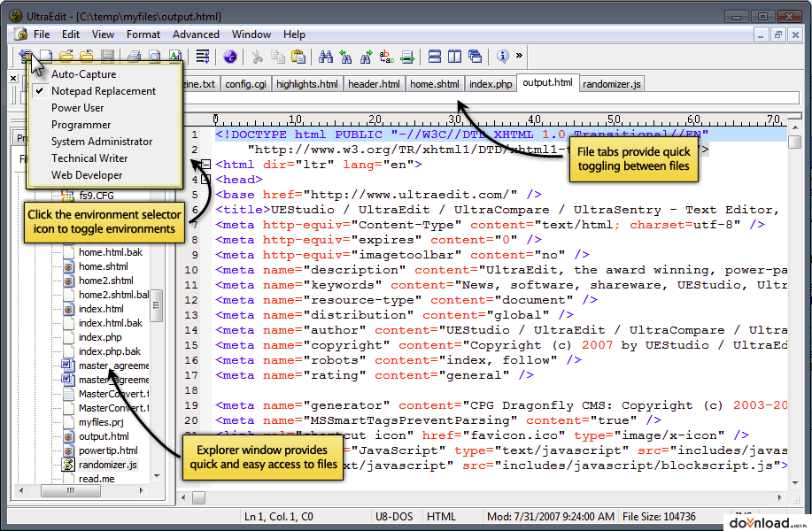This screenshot has width=812, height=531.
Task: Click the Cut scissors icon
Action: [x=257, y=56]
